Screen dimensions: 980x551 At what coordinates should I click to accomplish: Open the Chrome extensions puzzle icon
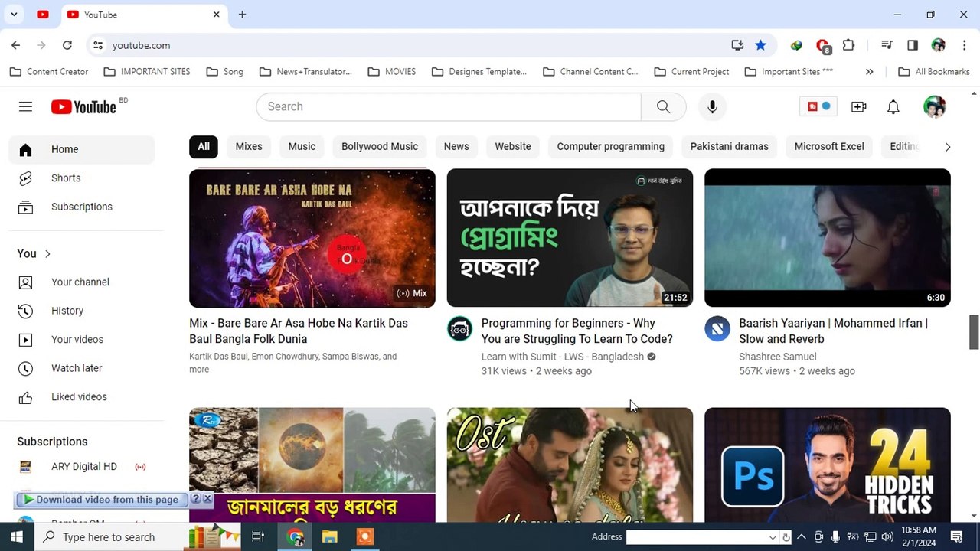coord(848,45)
